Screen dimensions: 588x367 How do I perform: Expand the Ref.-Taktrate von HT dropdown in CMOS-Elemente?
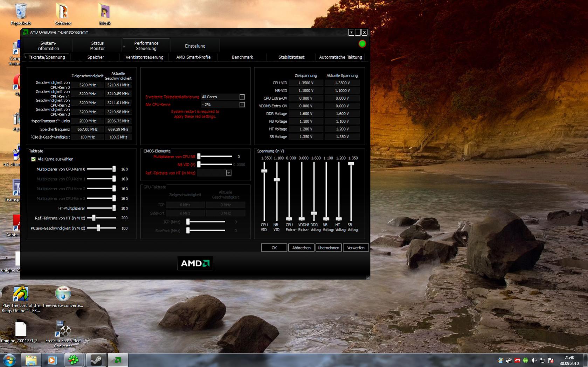click(229, 173)
